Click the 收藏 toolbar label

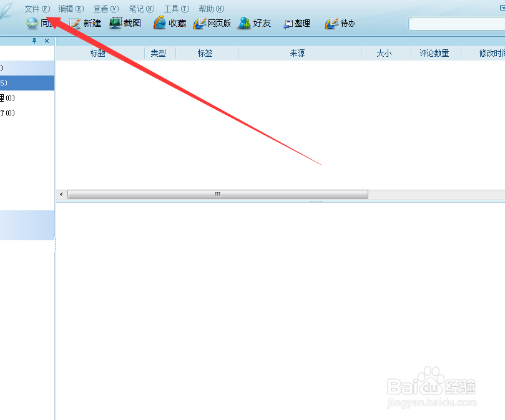tap(177, 23)
